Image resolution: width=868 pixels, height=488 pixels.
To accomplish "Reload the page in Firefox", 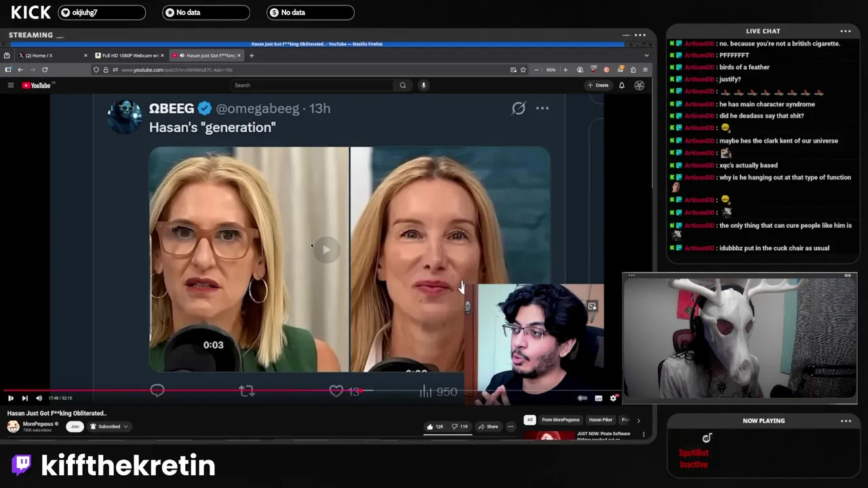I will [x=45, y=70].
